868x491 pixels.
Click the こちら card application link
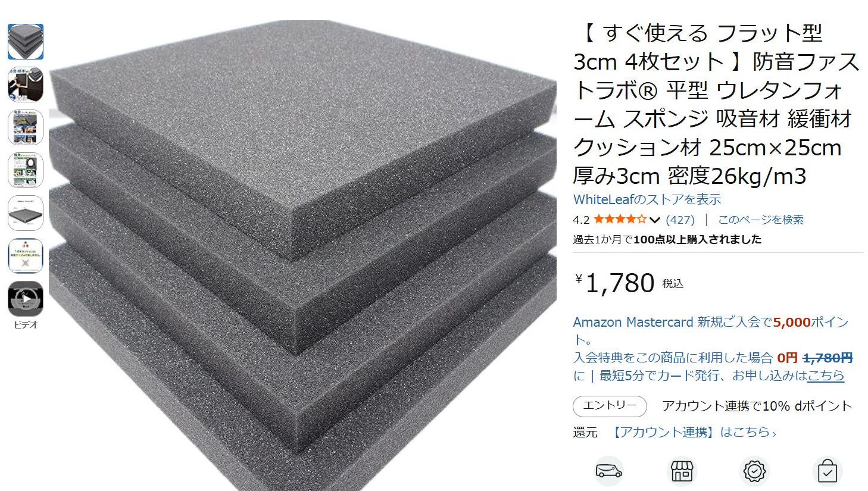[x=826, y=376]
